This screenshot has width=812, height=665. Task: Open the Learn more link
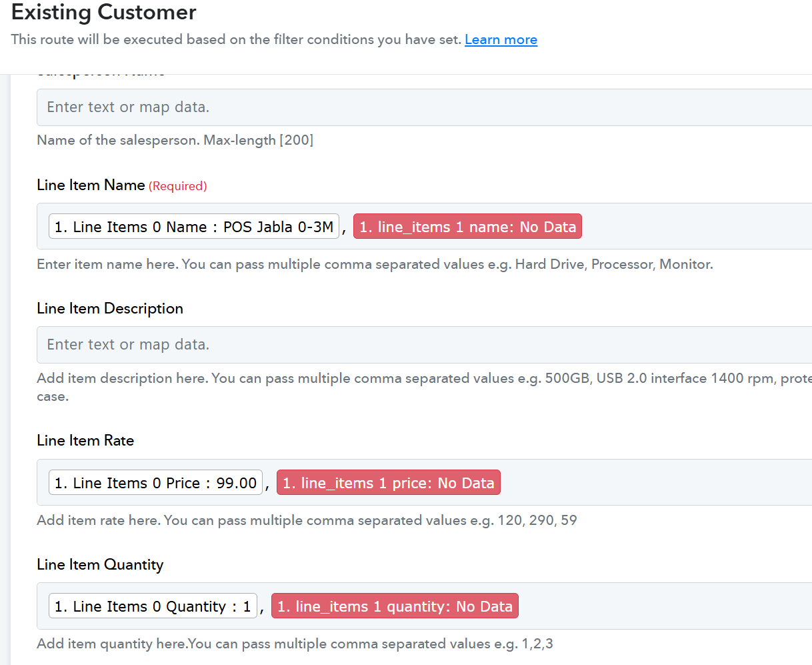tap(501, 40)
